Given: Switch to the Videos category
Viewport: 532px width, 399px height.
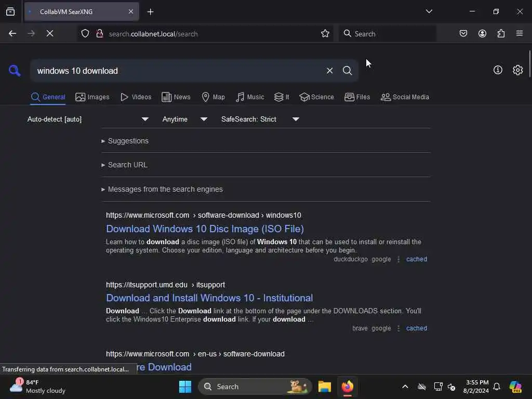Looking at the screenshot, I should pos(136,97).
